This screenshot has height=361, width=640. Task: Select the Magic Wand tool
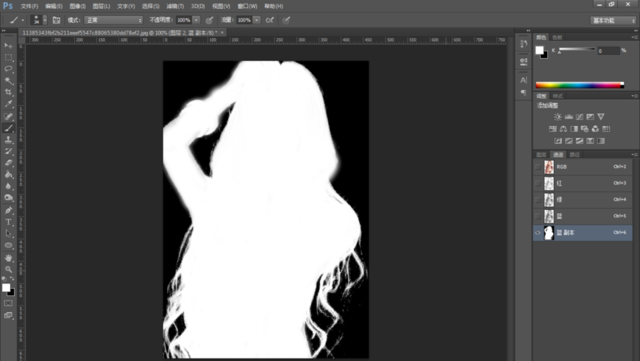click(x=8, y=80)
